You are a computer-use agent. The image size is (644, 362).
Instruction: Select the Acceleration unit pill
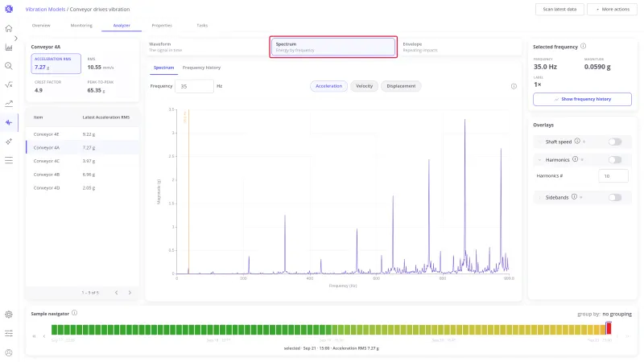tap(328, 86)
